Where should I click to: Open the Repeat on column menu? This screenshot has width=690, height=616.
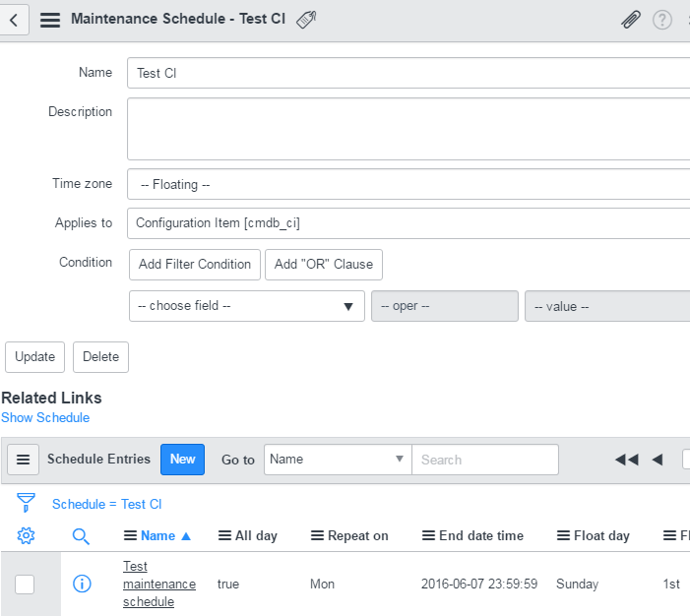(x=317, y=535)
